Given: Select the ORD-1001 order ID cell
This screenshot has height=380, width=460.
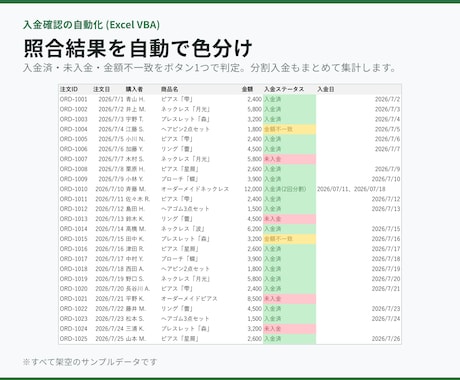Looking at the screenshot, I should (x=74, y=99).
